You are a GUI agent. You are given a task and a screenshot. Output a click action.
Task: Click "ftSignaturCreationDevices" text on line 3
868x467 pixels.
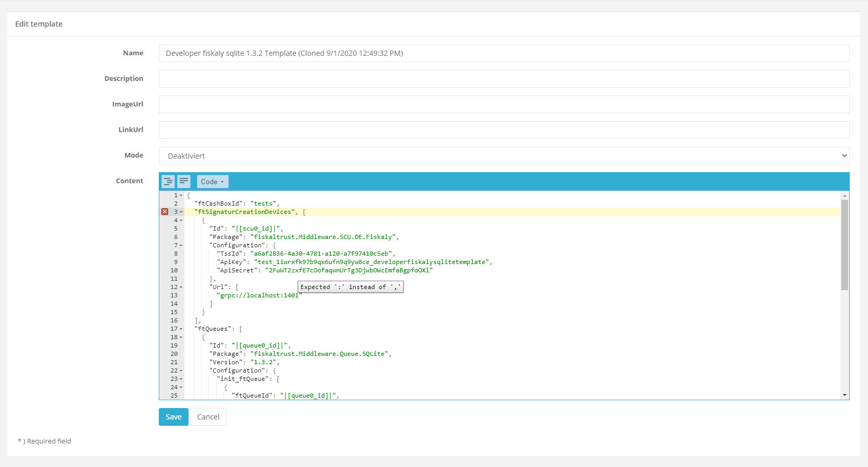pos(244,212)
